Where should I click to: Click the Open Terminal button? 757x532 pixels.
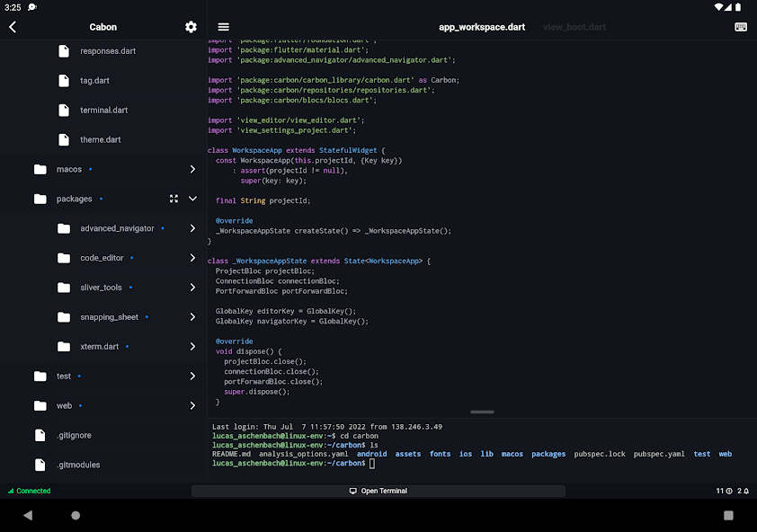point(378,491)
